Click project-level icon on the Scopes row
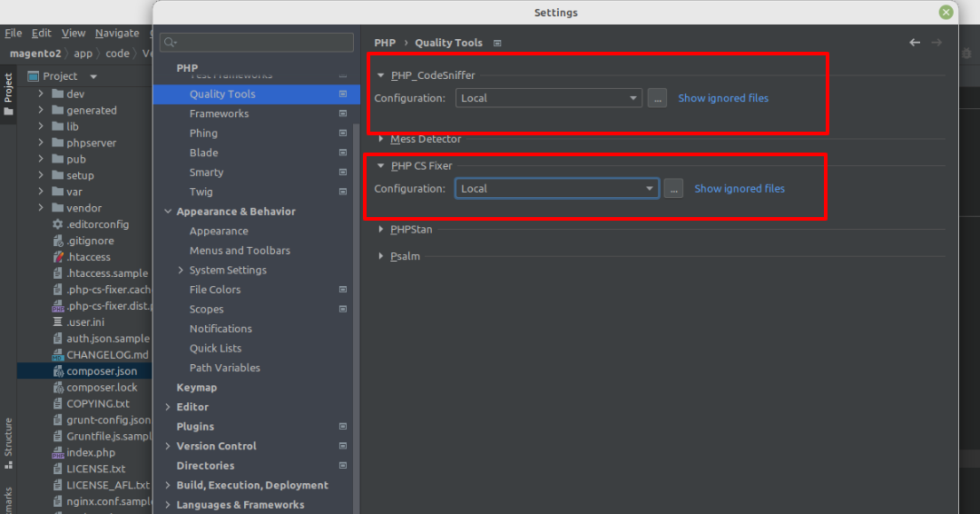This screenshot has height=514, width=980. pyautogui.click(x=342, y=309)
